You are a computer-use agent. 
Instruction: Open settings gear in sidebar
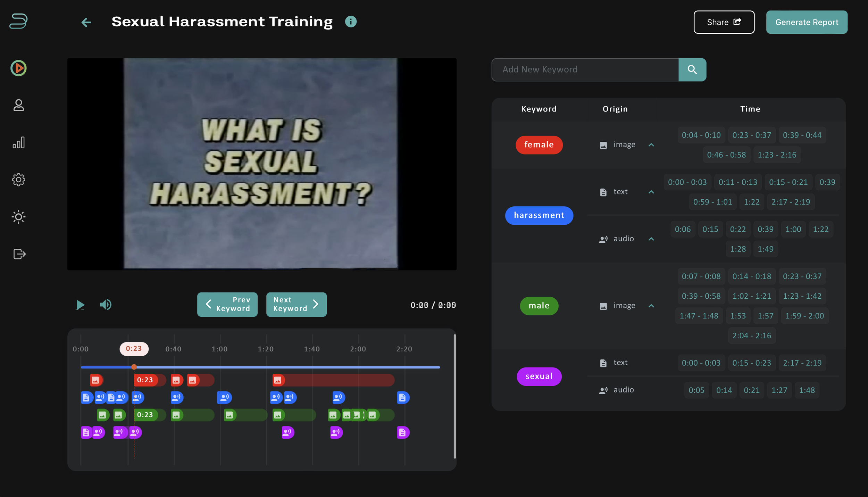point(18,180)
